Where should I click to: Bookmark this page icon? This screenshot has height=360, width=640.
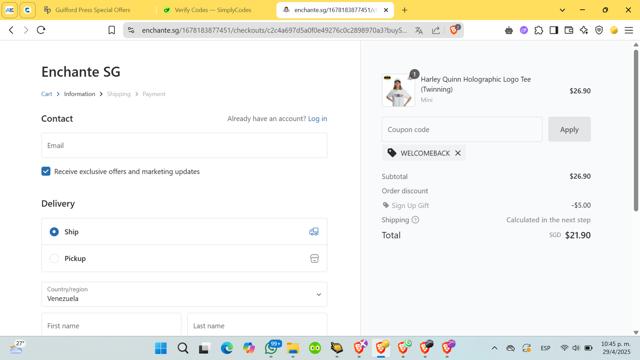111,30
